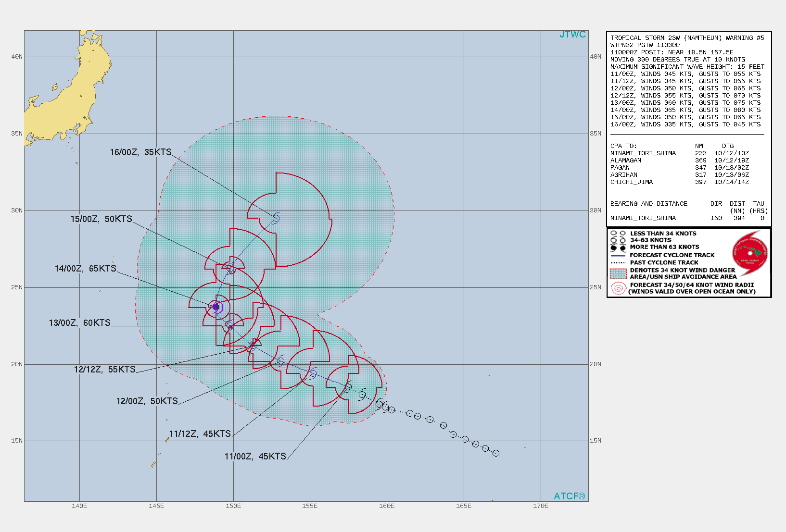The width and height of the screenshot is (786, 532).
Task: Pick the '11/12Z, 45KTS' forecast label
Action: point(200,434)
